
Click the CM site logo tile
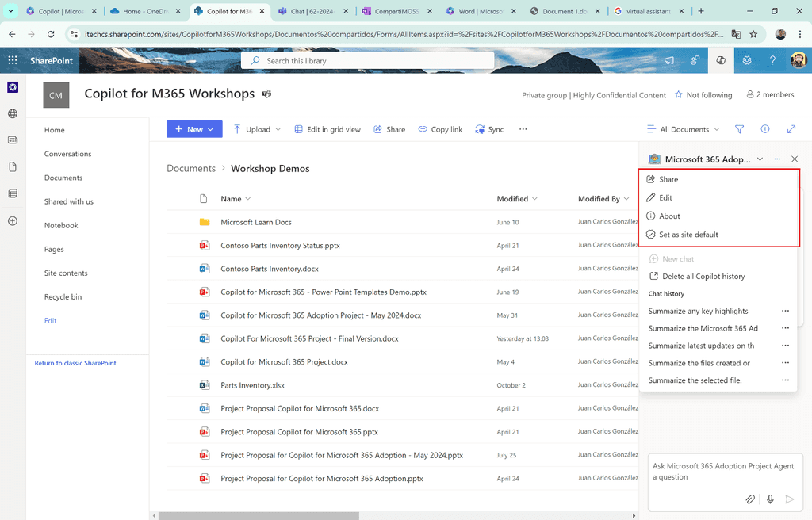pyautogui.click(x=56, y=95)
